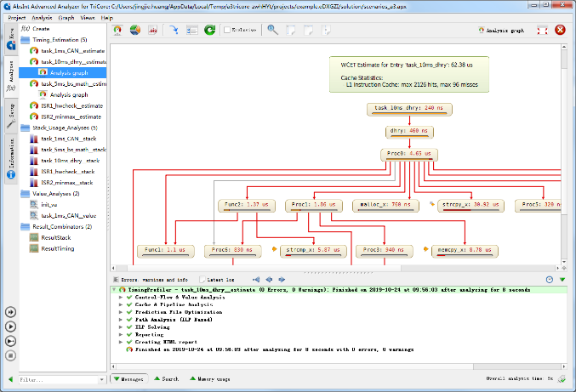576x392 pixels.
Task: Select Timing_Estimation folder in tree
Action: point(54,40)
